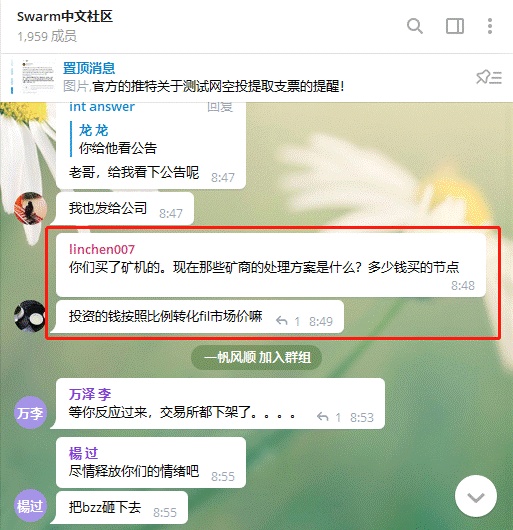View the dark cup profile avatar
Screen dimensions: 513x530
pos(30,316)
